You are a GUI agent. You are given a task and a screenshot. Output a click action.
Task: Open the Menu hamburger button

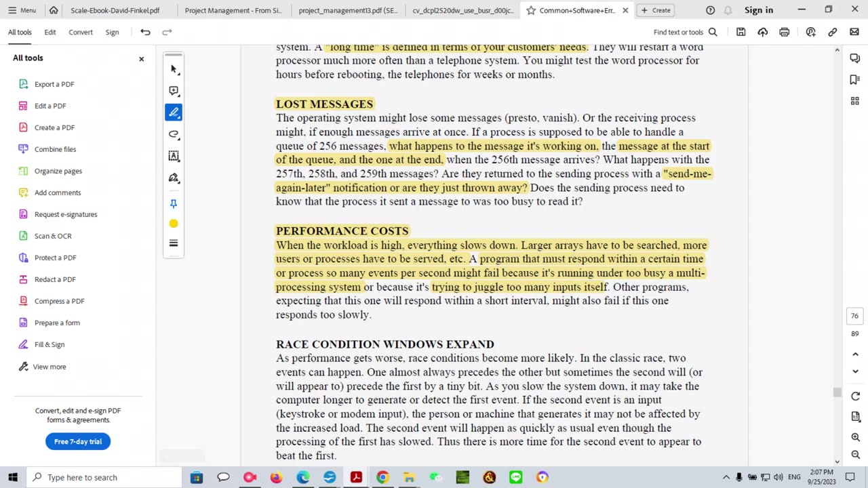click(x=22, y=10)
